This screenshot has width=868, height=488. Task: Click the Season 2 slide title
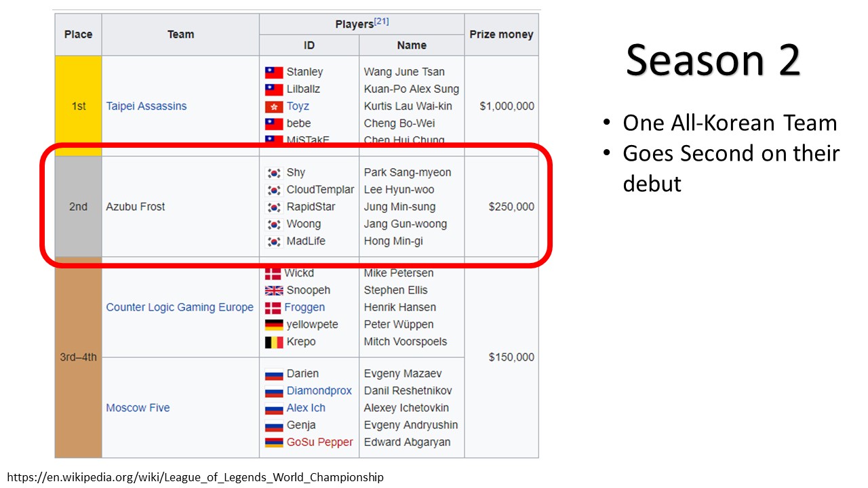pyautogui.click(x=713, y=60)
